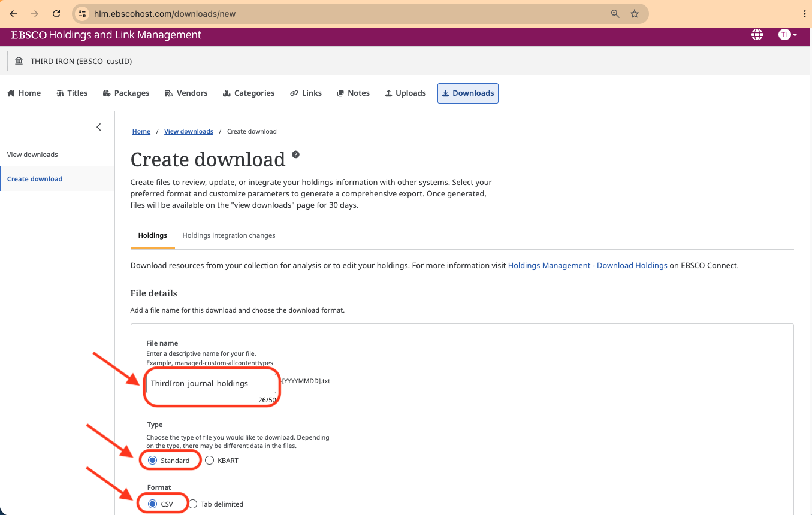This screenshot has width=812, height=515.
Task: Reload the page with the refresh icon
Action: [x=56, y=14]
